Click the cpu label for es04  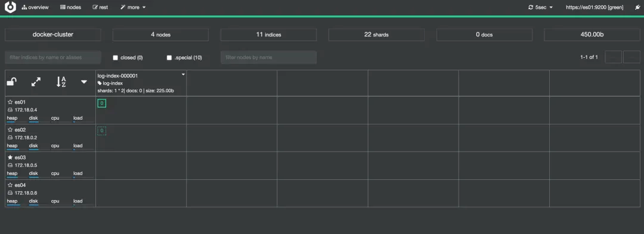pyautogui.click(x=55, y=201)
